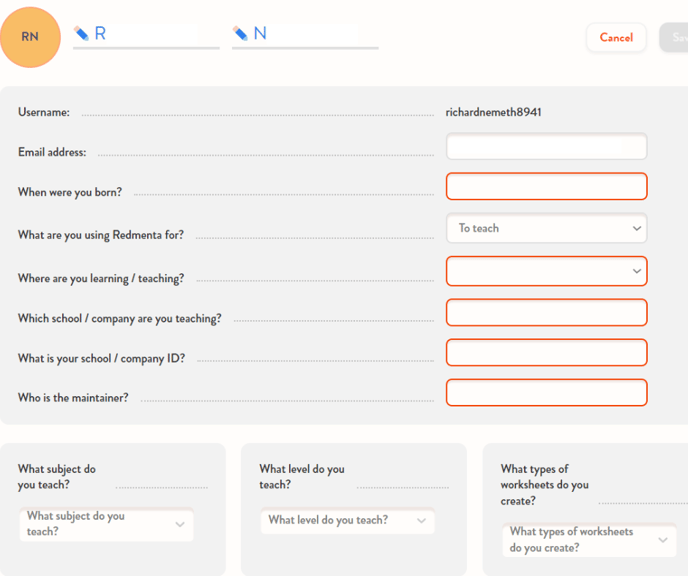The image size is (688, 576).
Task: Focus the Who is the maintainer field
Action: [546, 392]
